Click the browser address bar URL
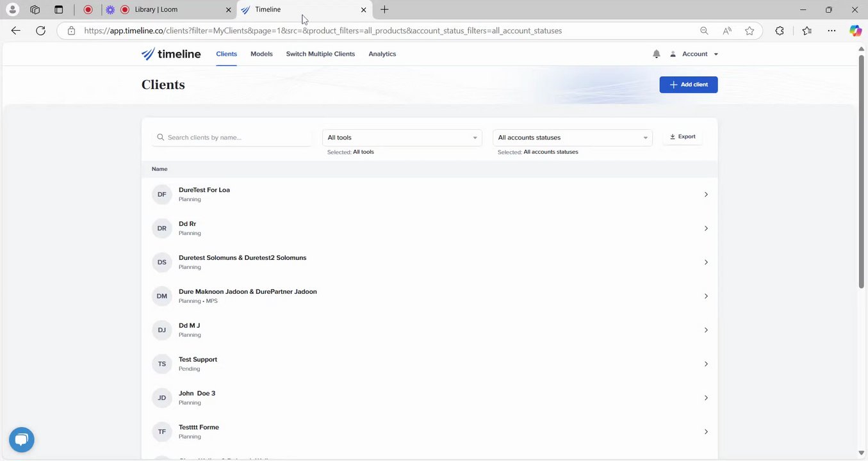Viewport: 868px width, 461px height. point(323,30)
